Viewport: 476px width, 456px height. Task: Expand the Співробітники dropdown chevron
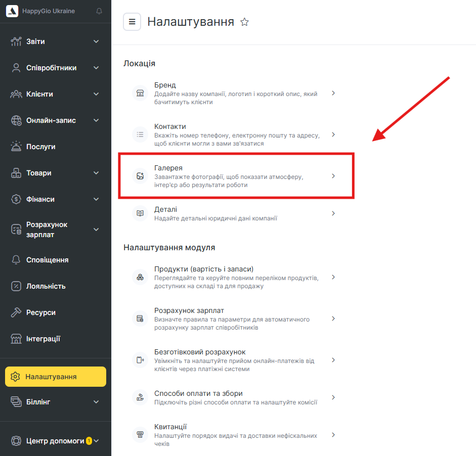(96, 68)
